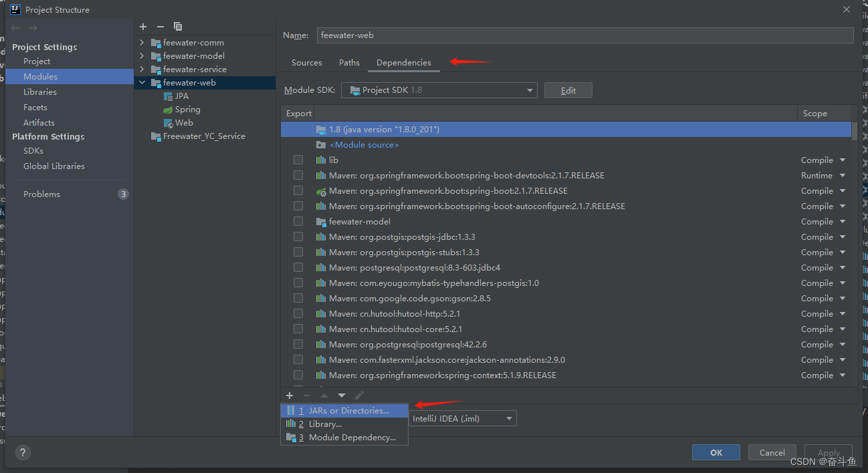Image resolution: width=868 pixels, height=473 pixels.
Task: Click the module Name input field
Action: pyautogui.click(x=585, y=35)
